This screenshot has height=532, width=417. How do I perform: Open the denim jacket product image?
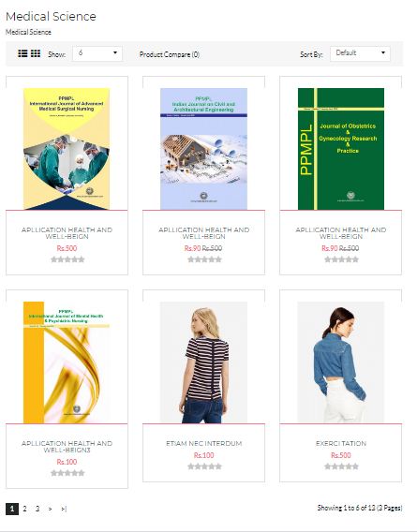(x=341, y=362)
